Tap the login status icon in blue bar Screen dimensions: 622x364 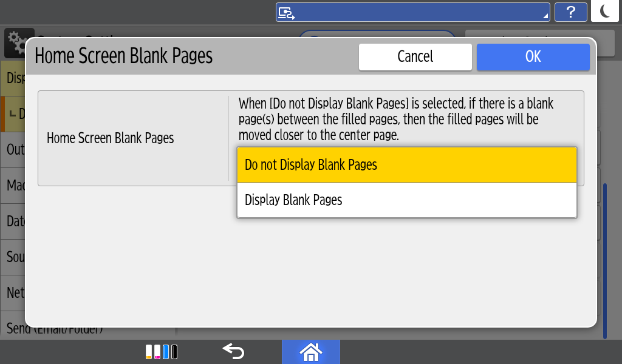pyautogui.click(x=286, y=12)
